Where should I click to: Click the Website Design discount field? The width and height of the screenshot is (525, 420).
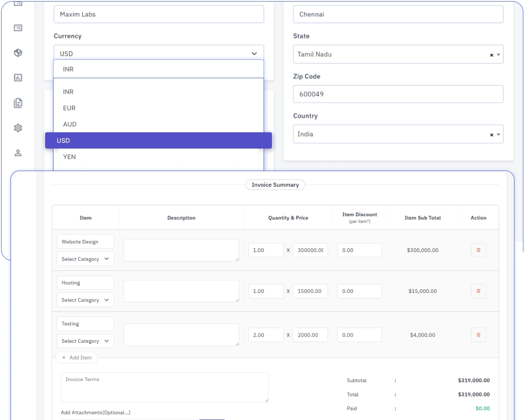click(360, 250)
